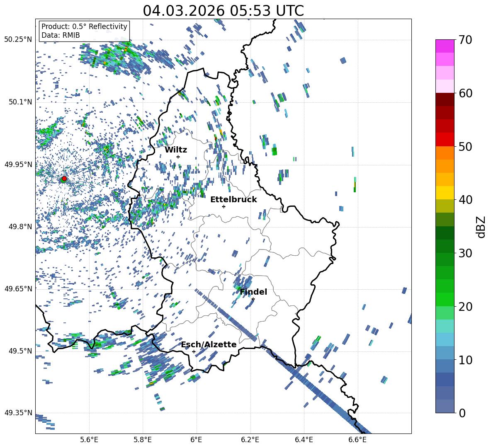Click the Esch/Alzette location cross marker
The width and height of the screenshot is (491, 448).
[x=194, y=351]
